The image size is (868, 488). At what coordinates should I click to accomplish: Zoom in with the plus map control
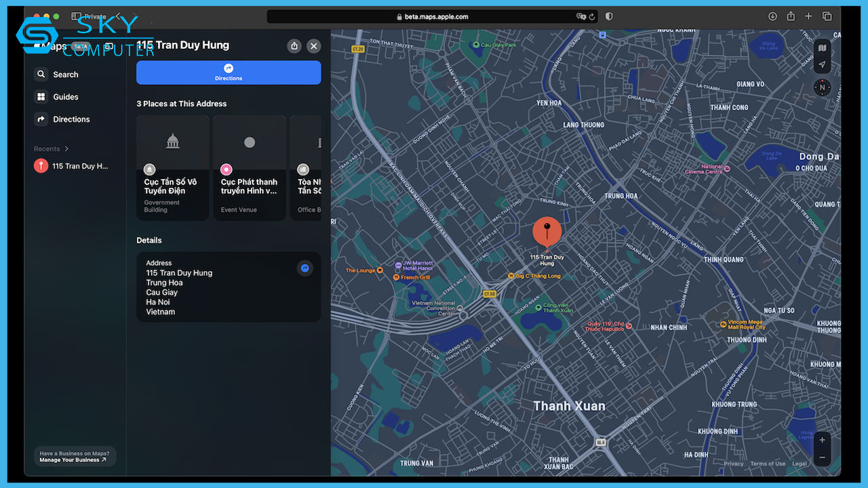(822, 441)
